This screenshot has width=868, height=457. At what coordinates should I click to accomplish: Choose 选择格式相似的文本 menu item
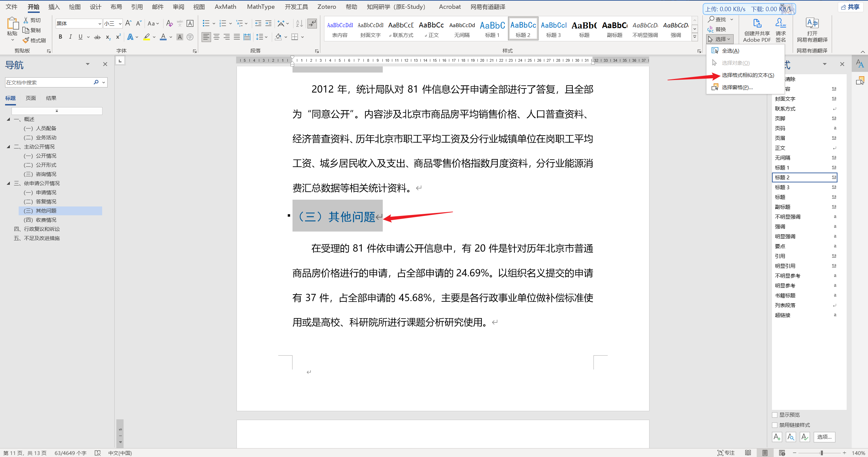tap(748, 75)
